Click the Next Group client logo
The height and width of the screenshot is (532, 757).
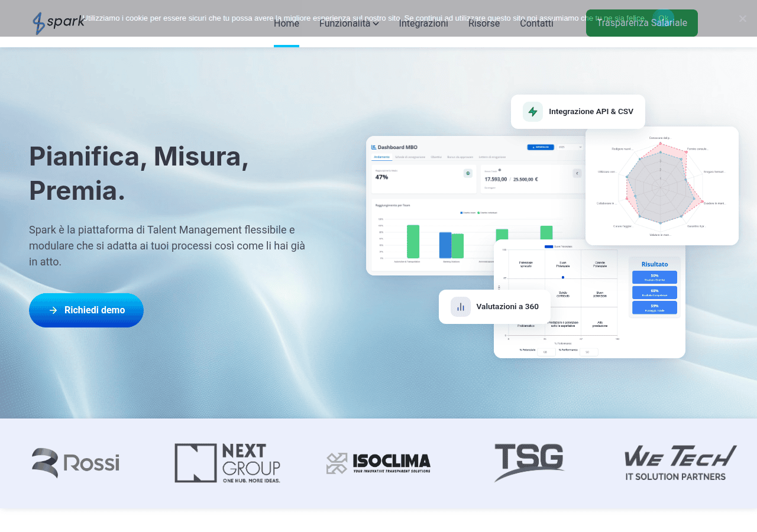[x=227, y=463]
